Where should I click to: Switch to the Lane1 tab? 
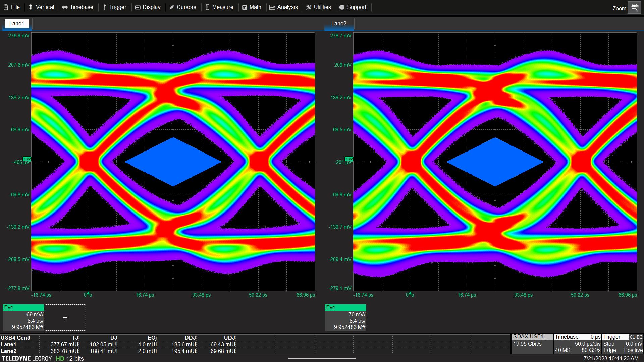click(17, 23)
